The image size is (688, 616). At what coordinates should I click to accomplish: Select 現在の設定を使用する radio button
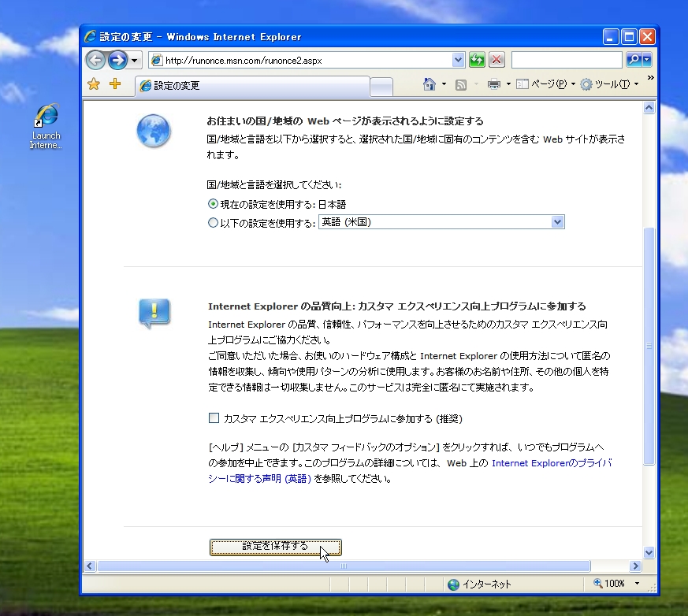(x=213, y=204)
